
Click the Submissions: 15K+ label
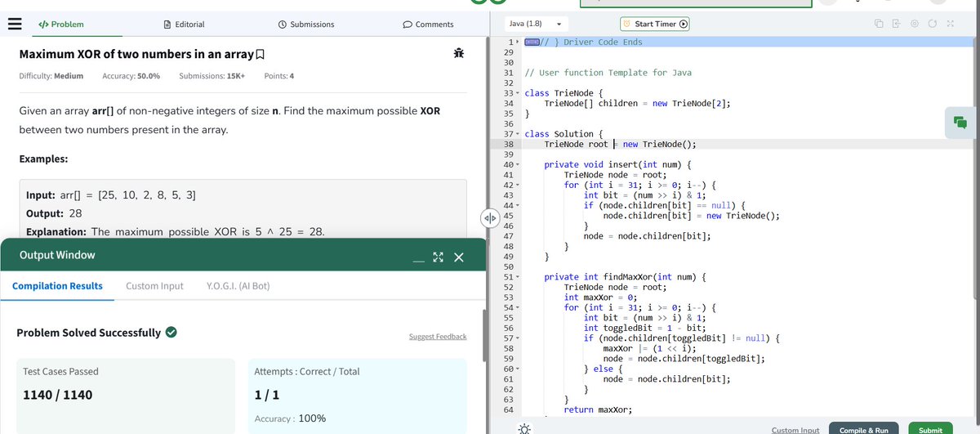pyautogui.click(x=212, y=76)
